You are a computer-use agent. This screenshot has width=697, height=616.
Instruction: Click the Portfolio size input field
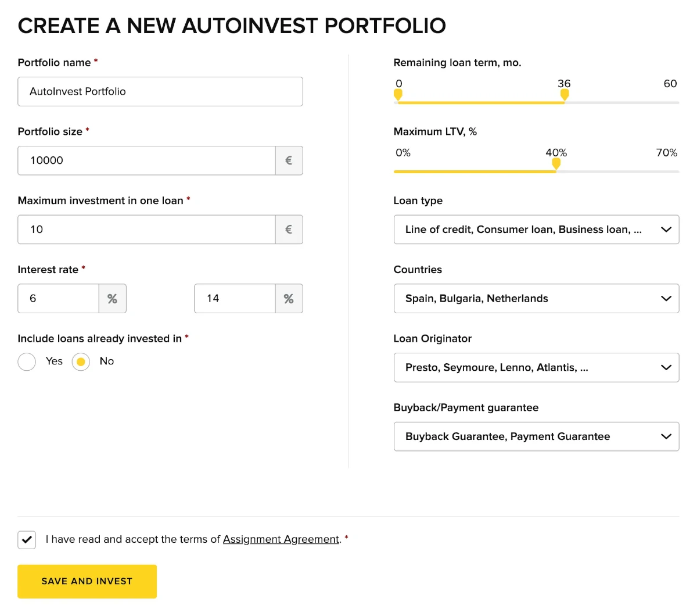146,160
